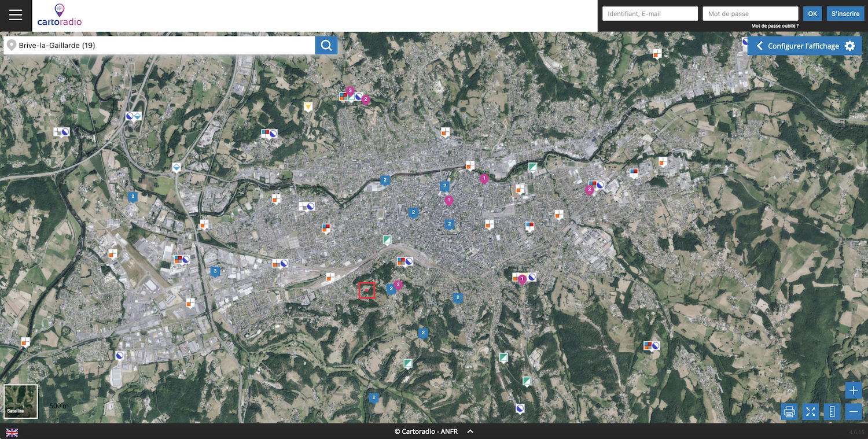The width and height of the screenshot is (868, 439).
Task: Zoom out using the minus button
Action: pos(854,412)
